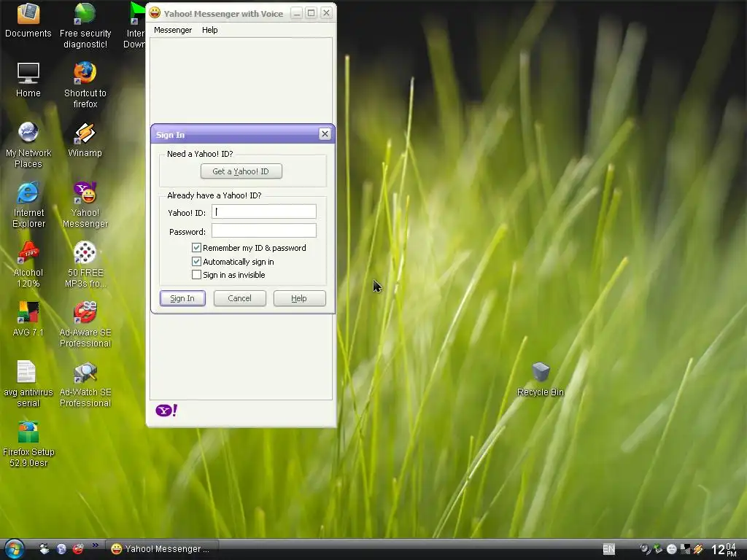Image resolution: width=747 pixels, height=560 pixels.
Task: Click into the Password field
Action: point(264,231)
